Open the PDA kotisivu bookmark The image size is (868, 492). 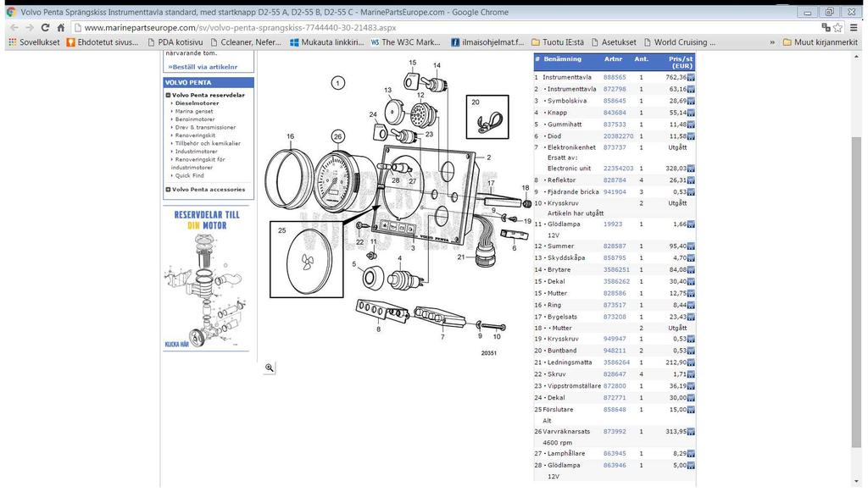[x=175, y=42]
